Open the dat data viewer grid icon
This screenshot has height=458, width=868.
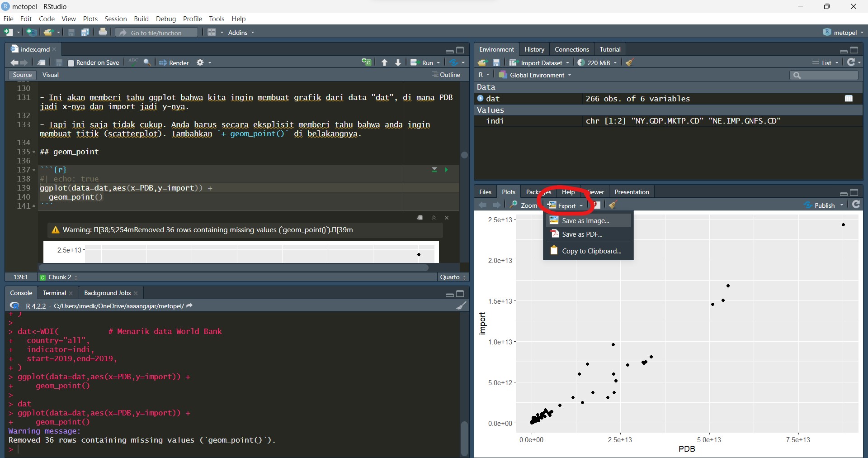coord(849,99)
